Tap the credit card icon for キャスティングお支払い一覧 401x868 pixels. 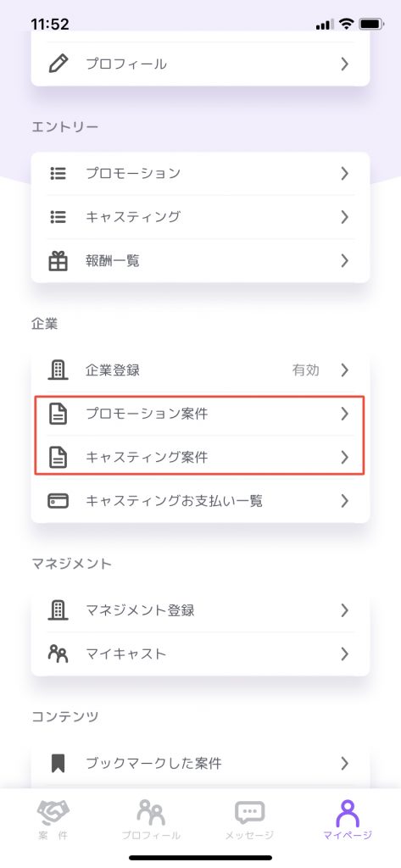[x=58, y=501]
